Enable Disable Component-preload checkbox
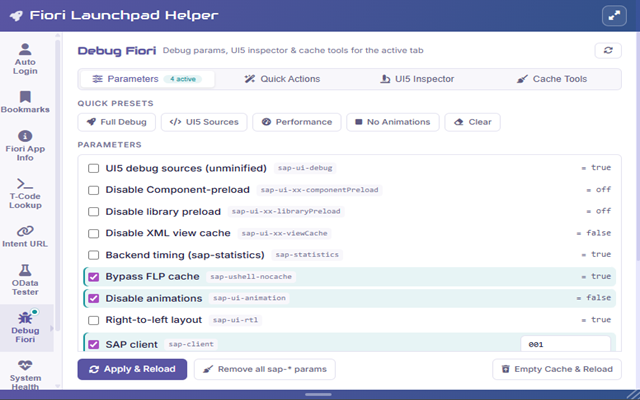640x400 pixels. pyautogui.click(x=93, y=190)
